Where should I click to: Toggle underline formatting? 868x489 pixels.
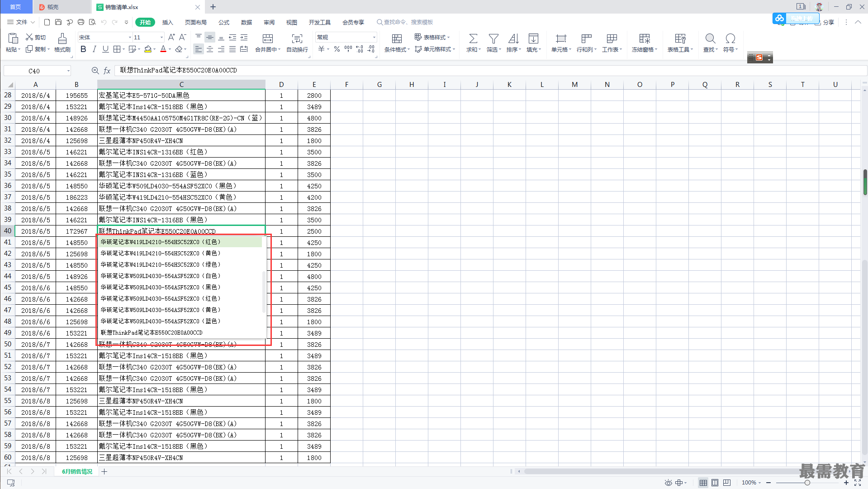105,49
